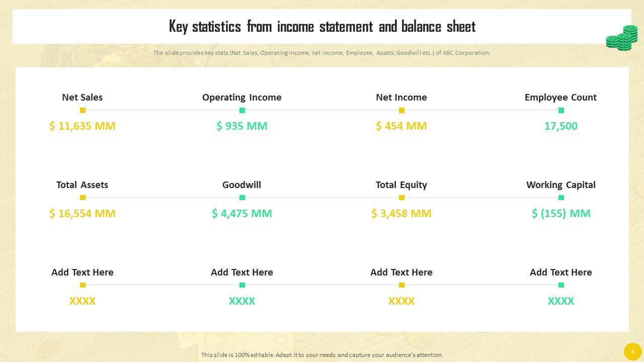Image resolution: width=644 pixels, height=362 pixels.
Task: Click the green marker below Employee Count
Action: pos(561,110)
